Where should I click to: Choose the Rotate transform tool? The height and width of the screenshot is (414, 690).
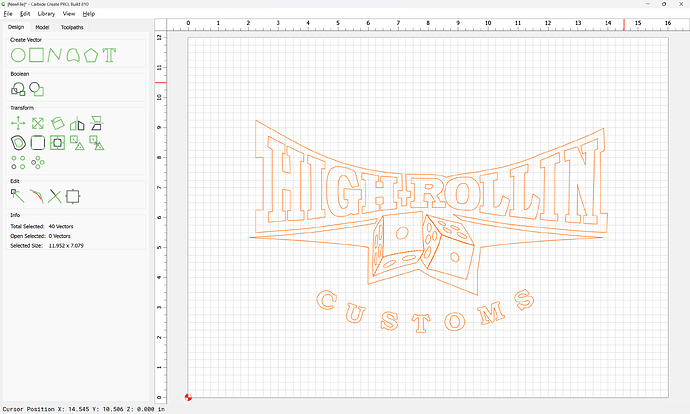(58, 123)
